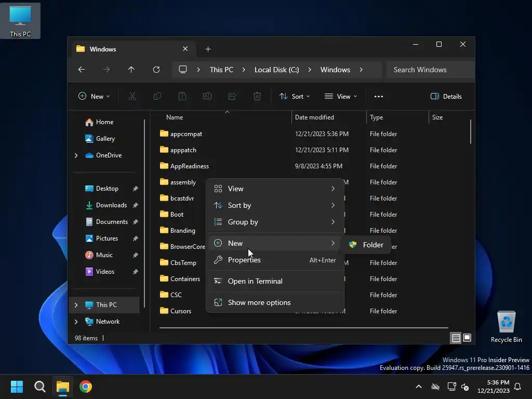This screenshot has height=399, width=532.
Task: Open a new tab with plus
Action: [x=208, y=49]
